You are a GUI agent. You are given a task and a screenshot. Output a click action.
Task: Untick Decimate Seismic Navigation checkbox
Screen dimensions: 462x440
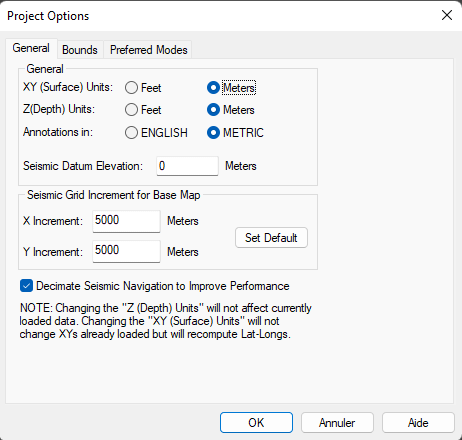pyautogui.click(x=26, y=286)
